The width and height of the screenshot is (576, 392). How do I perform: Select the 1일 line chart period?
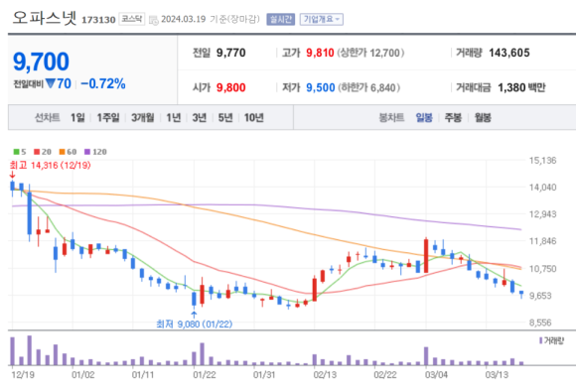[x=77, y=117]
